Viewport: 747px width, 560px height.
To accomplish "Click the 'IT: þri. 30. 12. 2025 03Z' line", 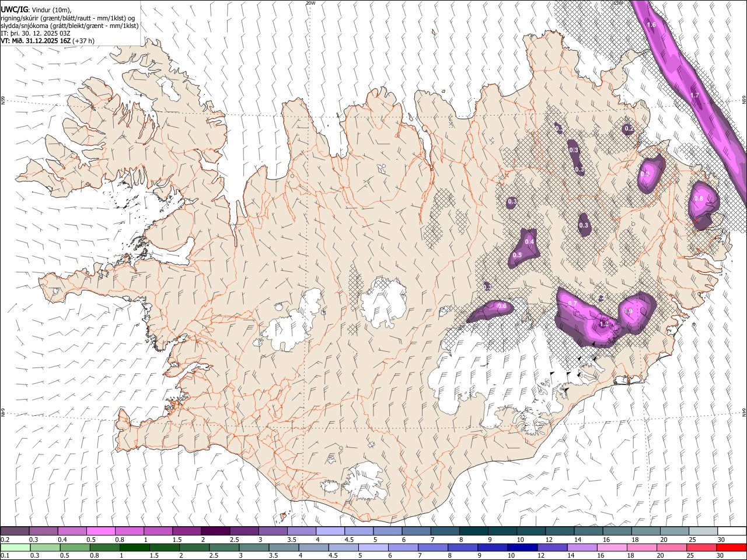I will 36,33.
